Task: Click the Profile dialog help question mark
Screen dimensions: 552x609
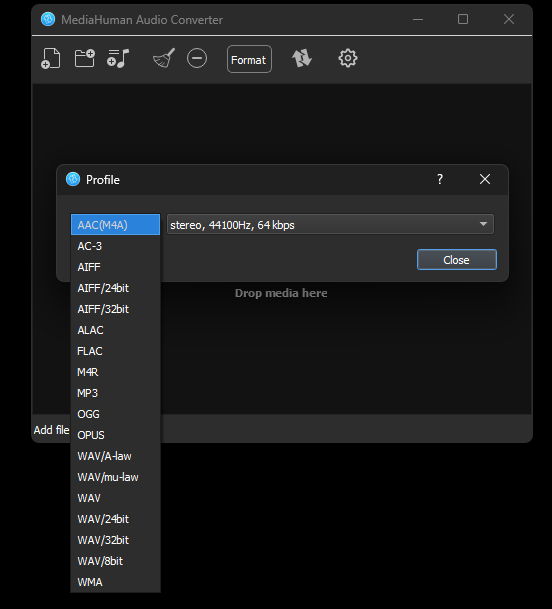Action: [440, 179]
